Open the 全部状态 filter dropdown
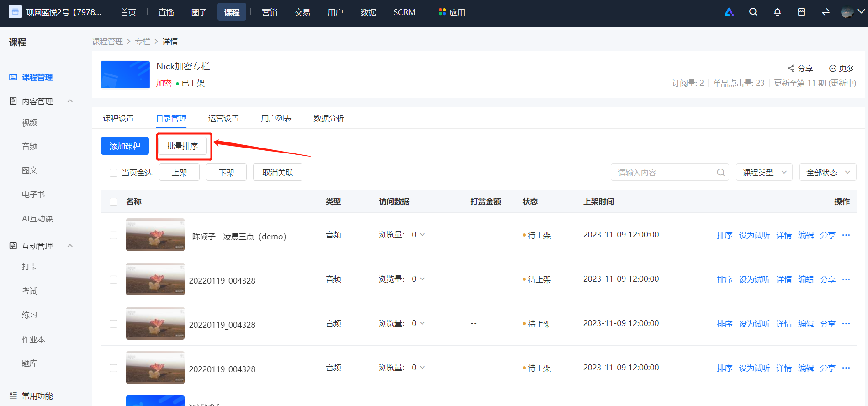Screen dimensions: 868x406 pos(828,173)
